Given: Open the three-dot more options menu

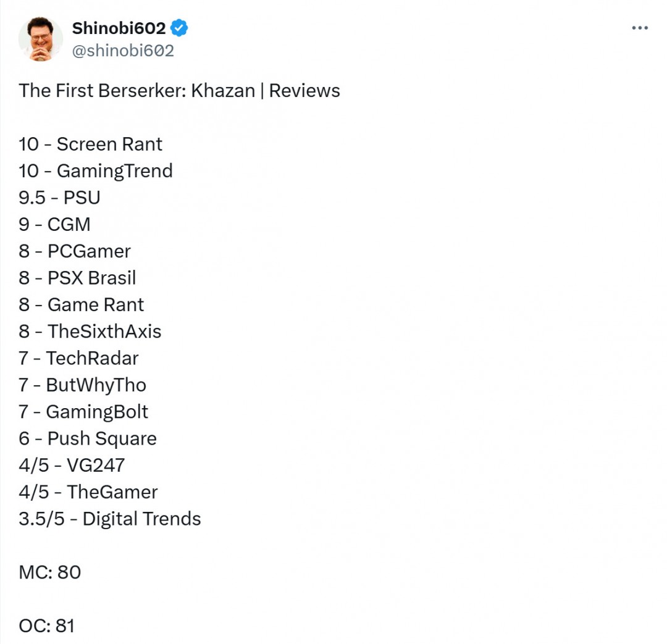Looking at the screenshot, I should point(639,28).
